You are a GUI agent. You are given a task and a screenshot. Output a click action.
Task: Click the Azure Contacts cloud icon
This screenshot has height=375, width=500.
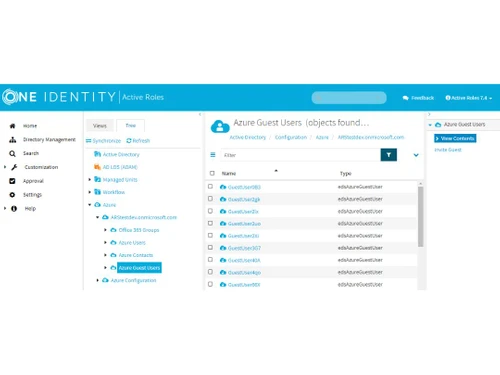coord(113,255)
